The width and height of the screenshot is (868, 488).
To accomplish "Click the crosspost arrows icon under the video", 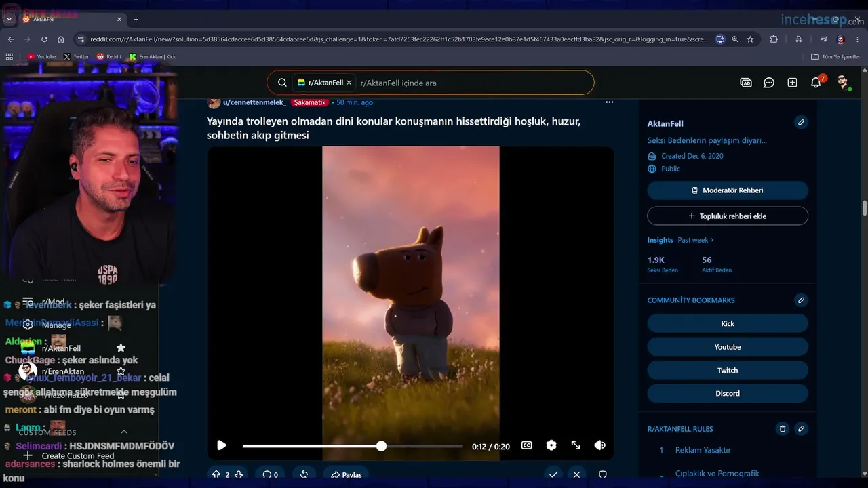I will (304, 474).
